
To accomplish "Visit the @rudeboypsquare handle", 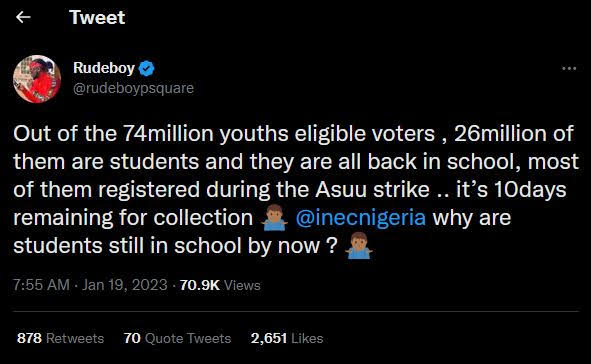I will pyautogui.click(x=133, y=88).
